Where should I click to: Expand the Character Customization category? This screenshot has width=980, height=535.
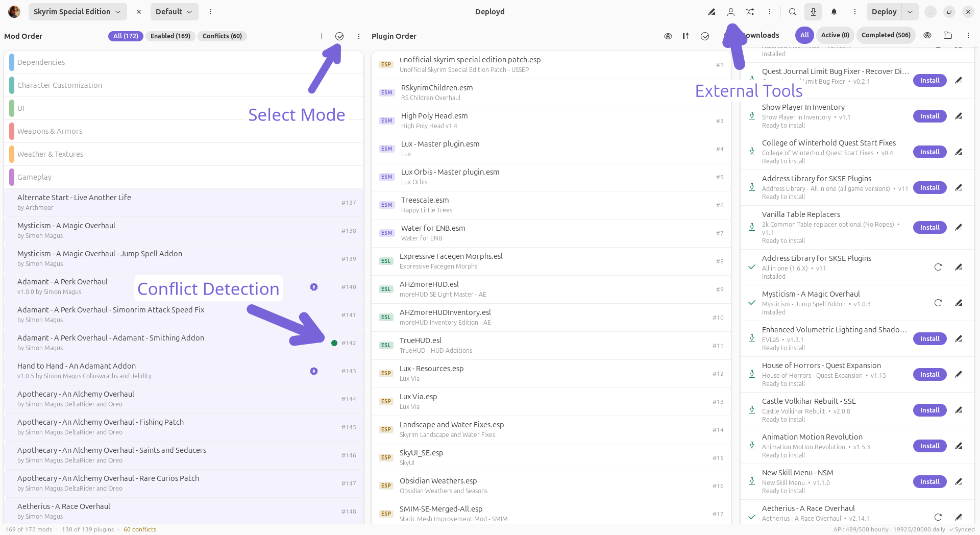[x=184, y=85]
